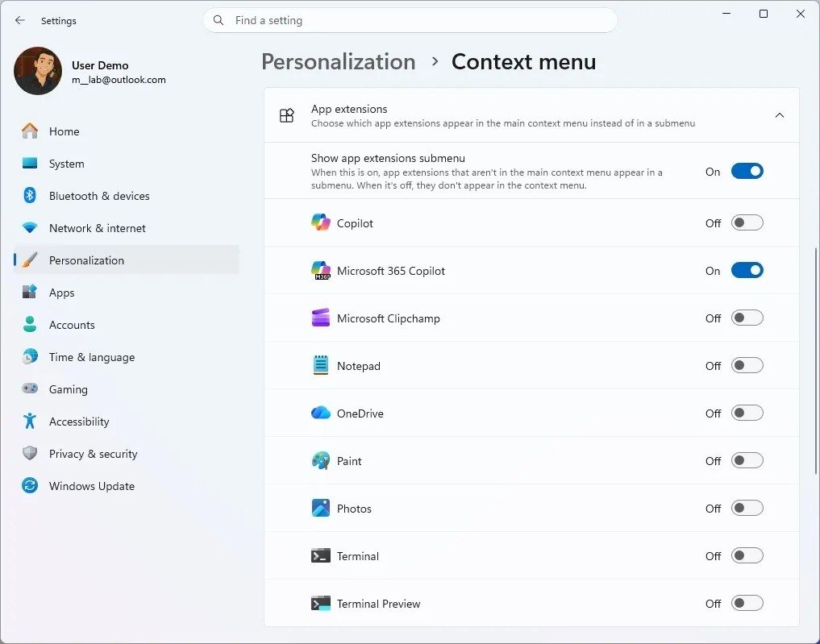Click the Accounts person icon

(30, 324)
